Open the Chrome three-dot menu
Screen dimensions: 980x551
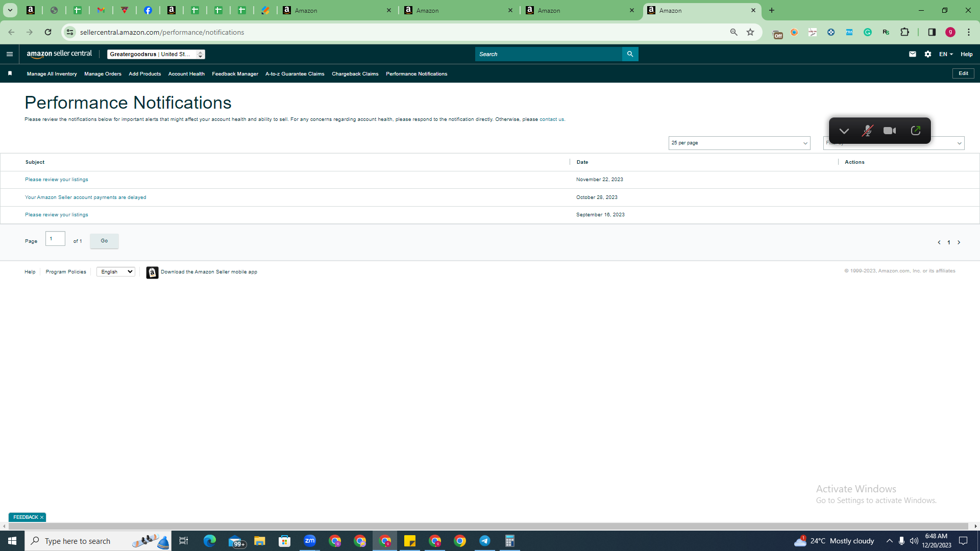coord(969,32)
